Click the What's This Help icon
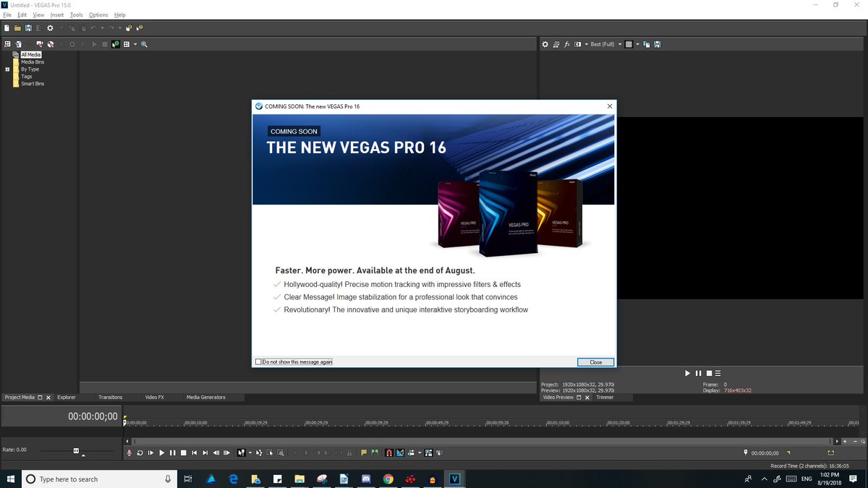 click(x=140, y=28)
